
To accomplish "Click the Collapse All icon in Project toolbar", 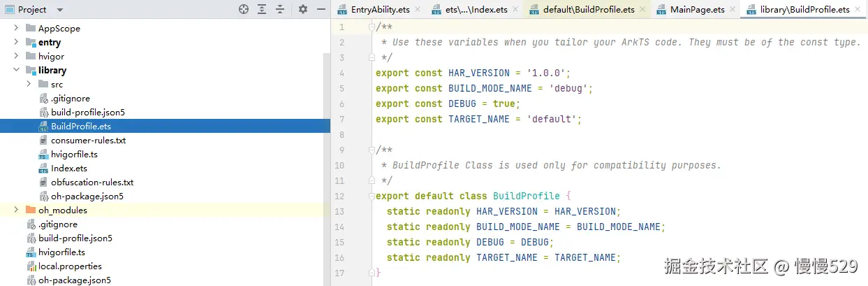I will coord(280,9).
